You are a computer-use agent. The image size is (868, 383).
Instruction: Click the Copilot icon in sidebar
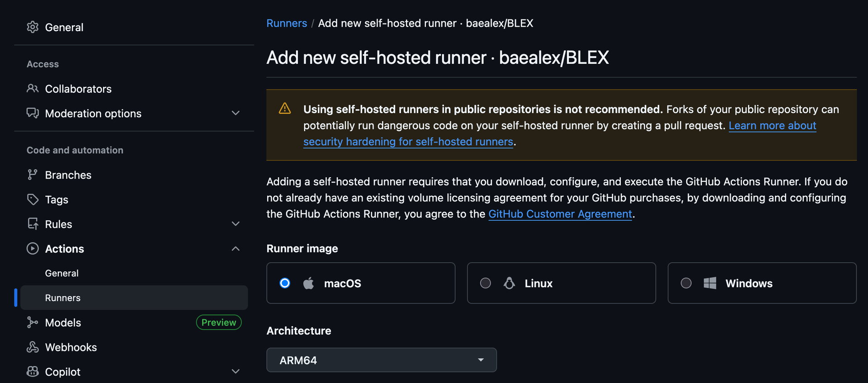click(x=33, y=372)
